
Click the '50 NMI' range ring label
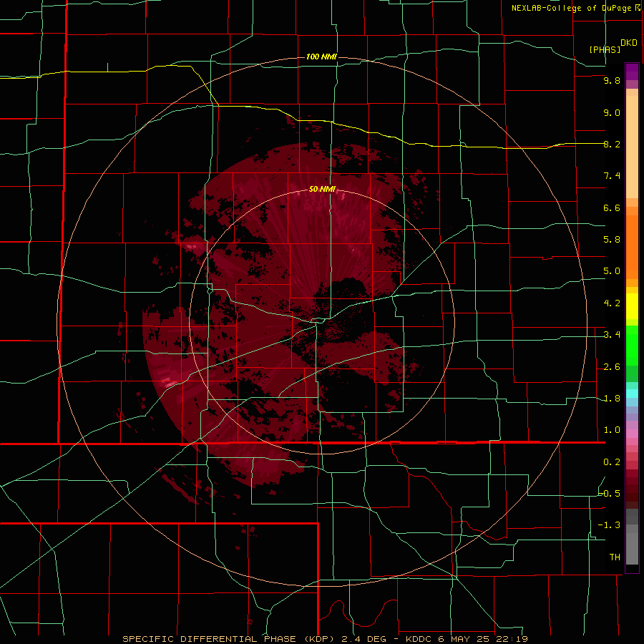pyautogui.click(x=323, y=189)
